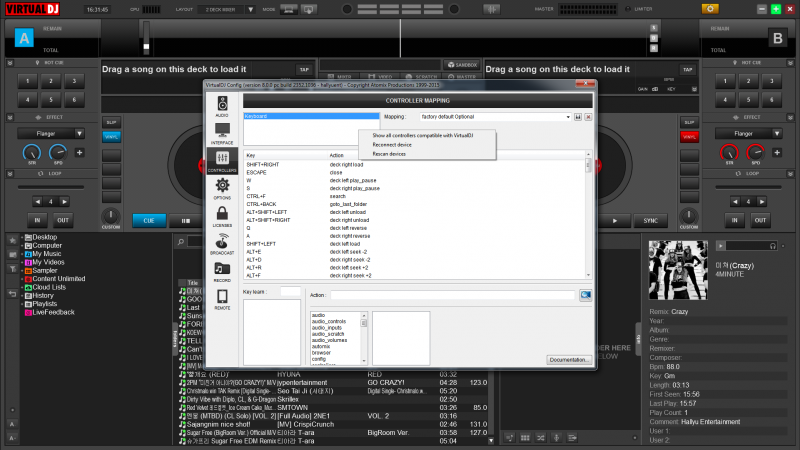
Task: Click the left deck TAP button
Action: tap(304, 70)
